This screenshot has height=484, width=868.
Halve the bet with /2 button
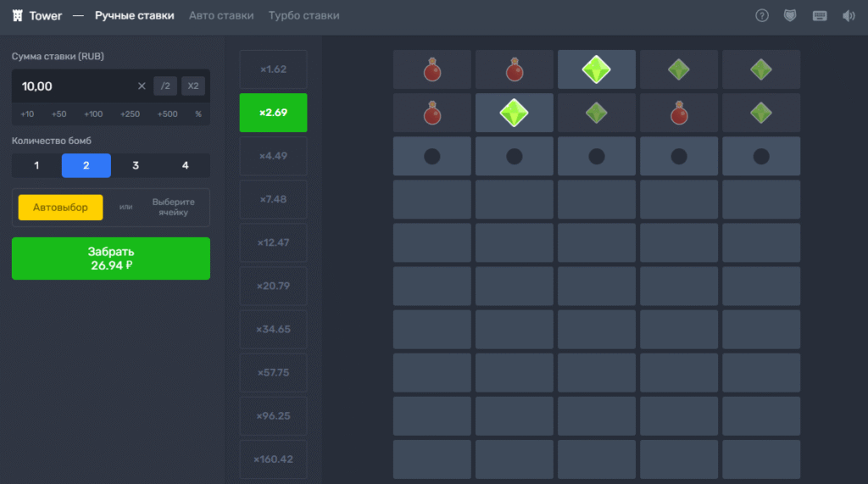[165, 86]
